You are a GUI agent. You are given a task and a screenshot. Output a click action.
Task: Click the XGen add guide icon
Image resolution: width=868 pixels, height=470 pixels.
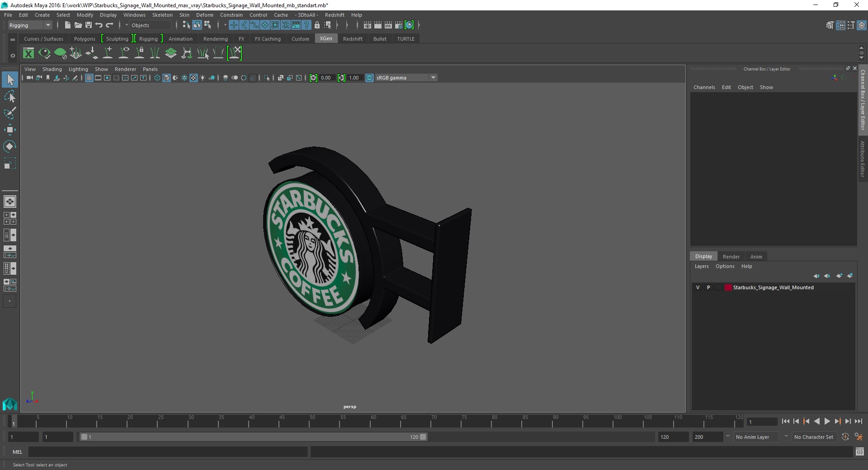pos(108,53)
